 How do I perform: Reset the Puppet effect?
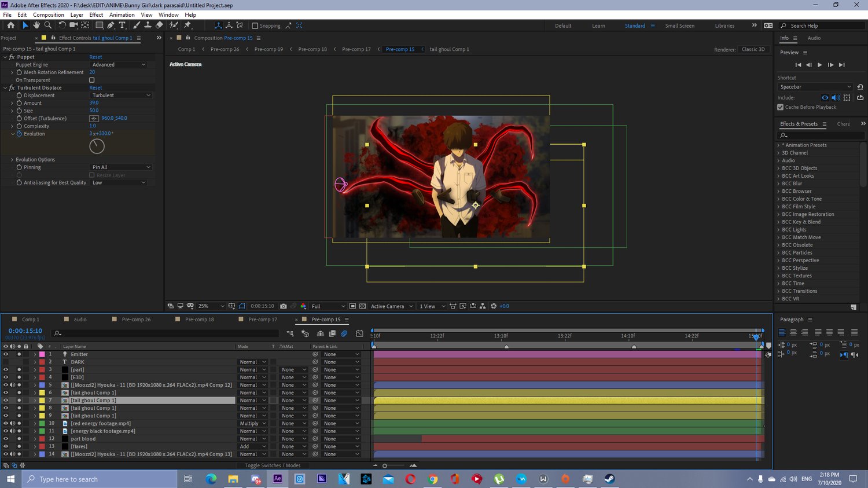tap(95, 57)
